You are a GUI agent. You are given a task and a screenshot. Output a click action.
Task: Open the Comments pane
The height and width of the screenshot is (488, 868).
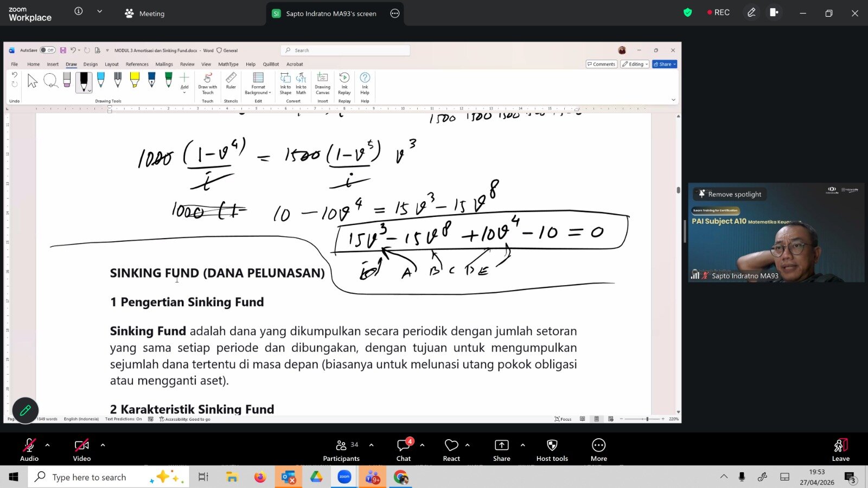point(602,64)
